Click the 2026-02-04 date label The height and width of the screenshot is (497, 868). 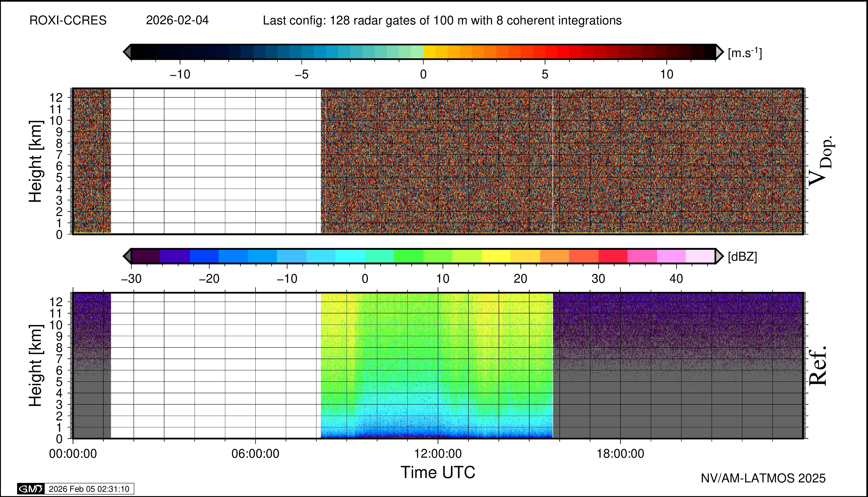click(177, 21)
